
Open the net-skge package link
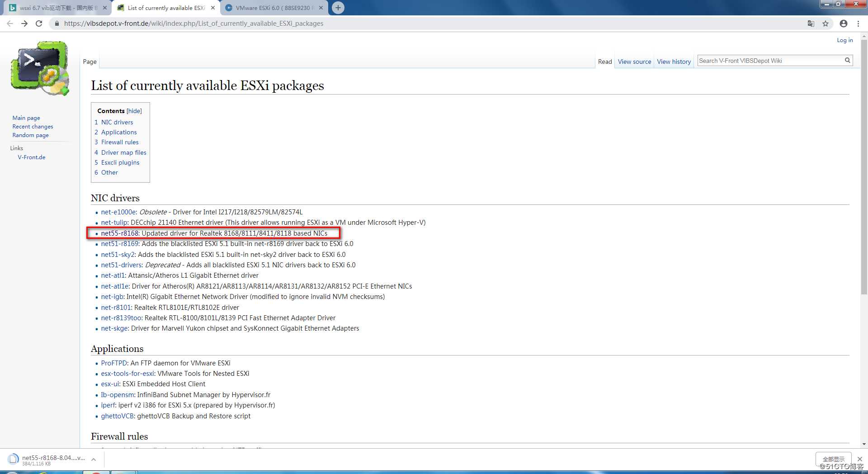coord(114,328)
